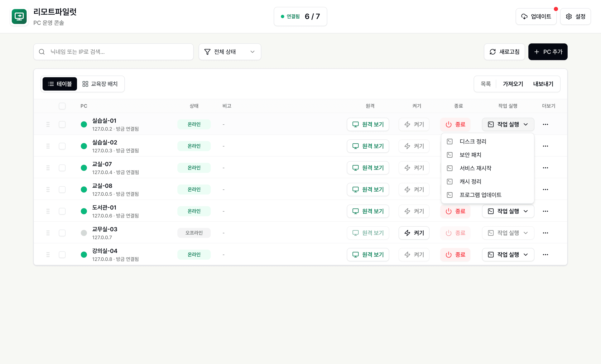Open more options for 실습실-01
Screen dimensions: 601x364
tap(545, 124)
